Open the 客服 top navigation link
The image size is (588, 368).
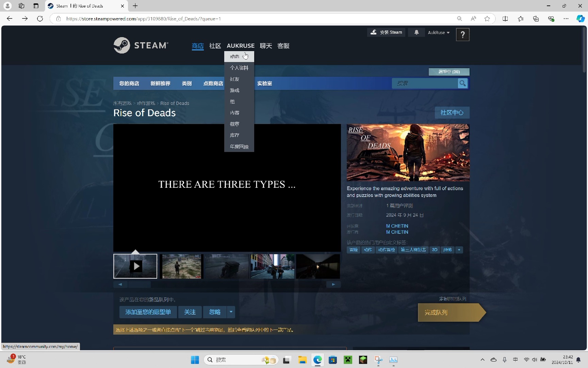(283, 46)
